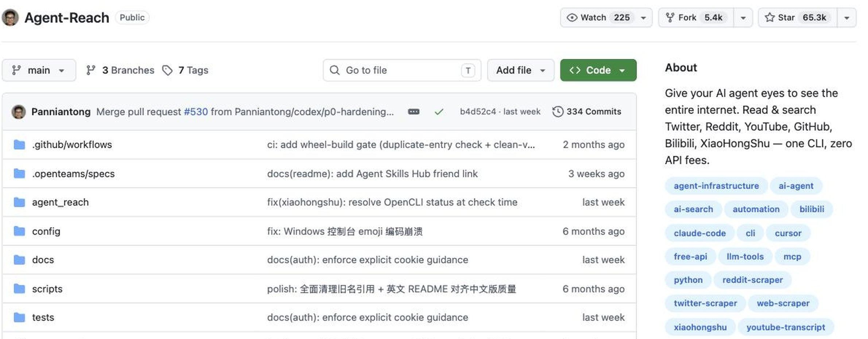Select the web-scraper topic tag

(783, 303)
